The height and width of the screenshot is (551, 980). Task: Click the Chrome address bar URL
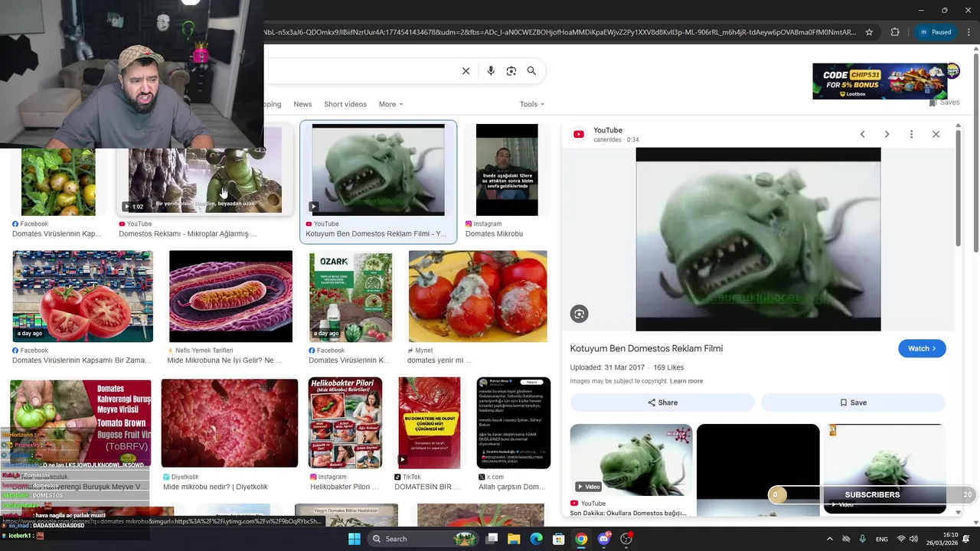click(x=559, y=32)
